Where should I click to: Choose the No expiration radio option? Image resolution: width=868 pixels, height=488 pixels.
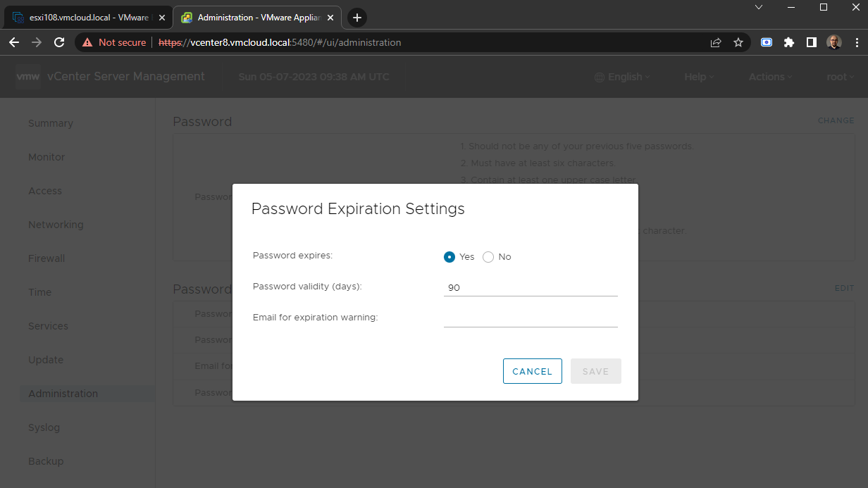[x=488, y=256]
